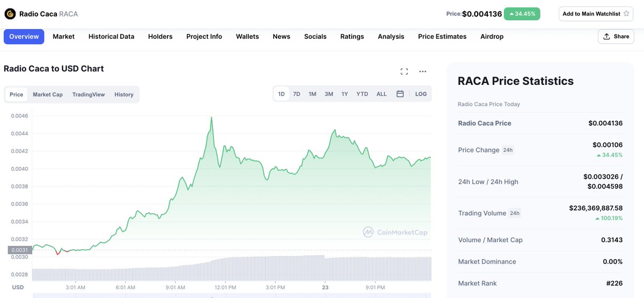Add RACA to Main Watchlist
Viewport: 644px width, 298px height.
[x=596, y=13]
